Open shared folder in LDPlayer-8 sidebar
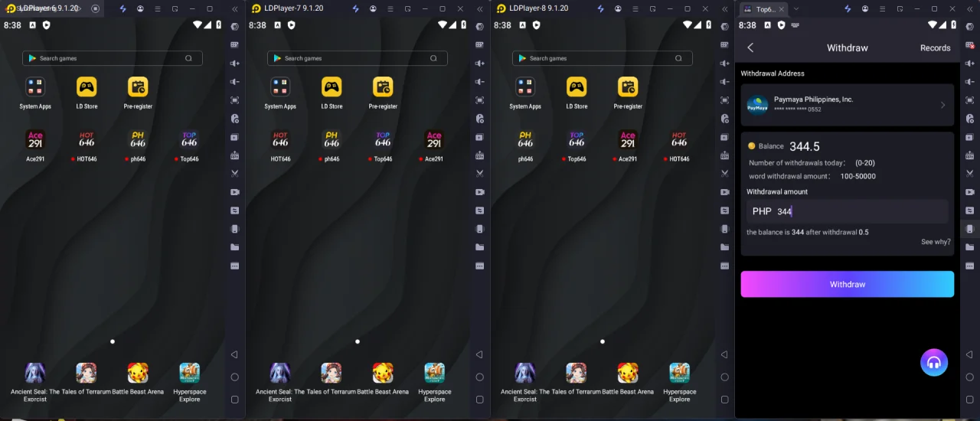 724,247
